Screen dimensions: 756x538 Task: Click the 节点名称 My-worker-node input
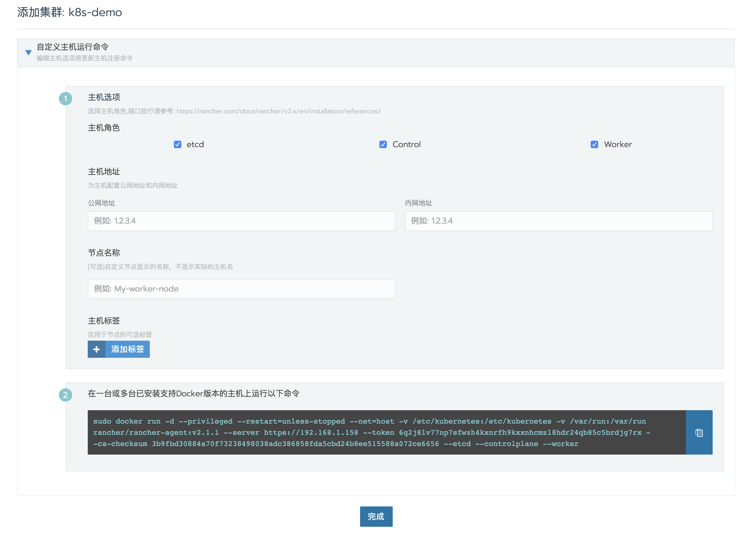point(241,289)
